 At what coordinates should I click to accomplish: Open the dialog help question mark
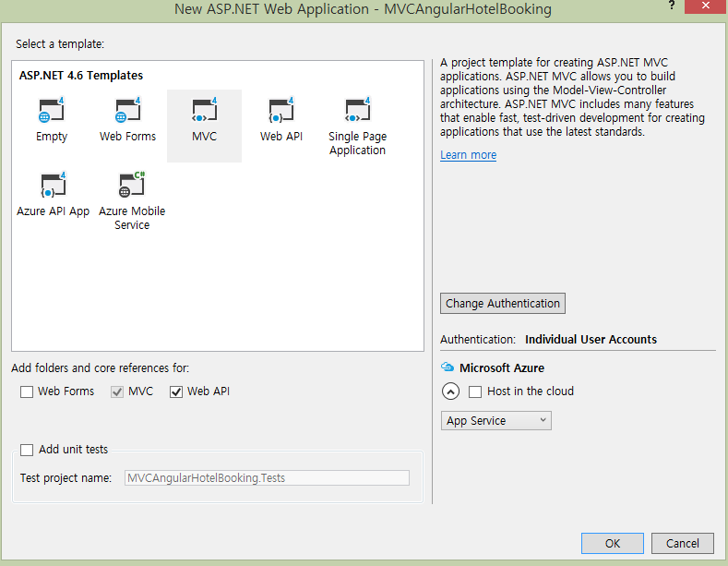(x=672, y=6)
